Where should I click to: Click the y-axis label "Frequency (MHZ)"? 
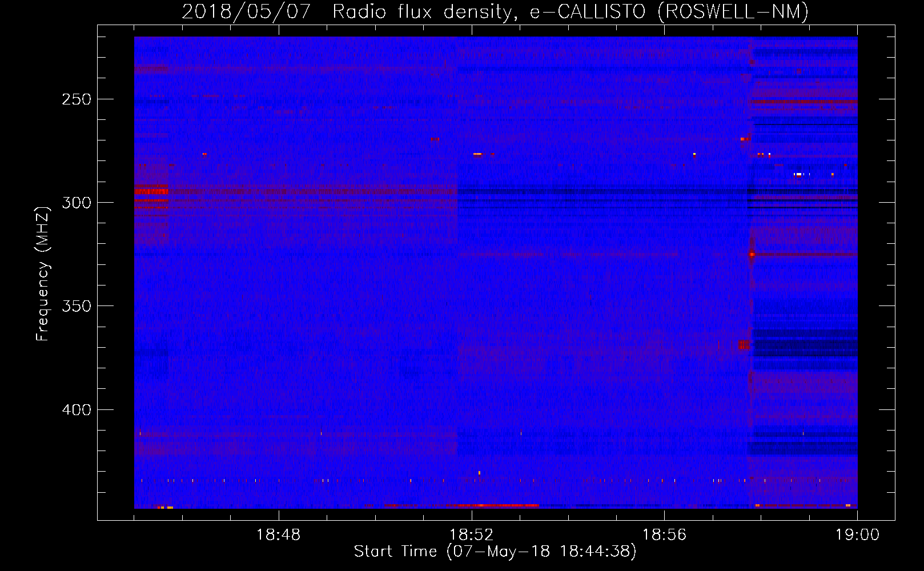[43, 274]
